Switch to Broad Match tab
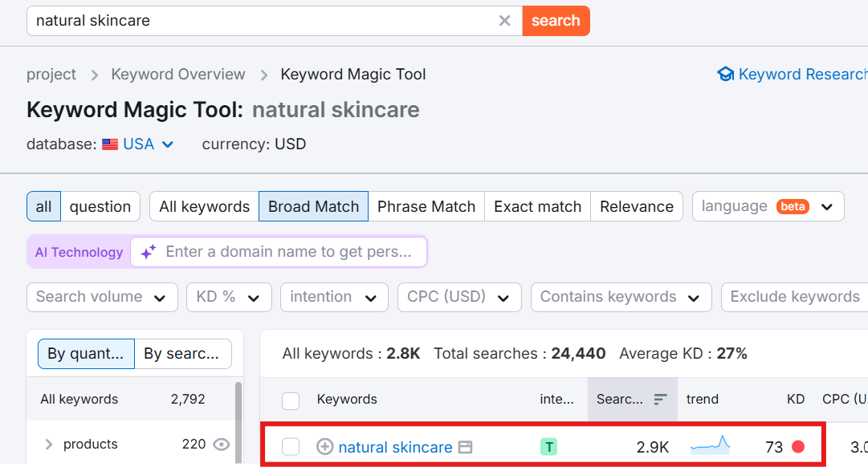Screen dimensions: 868x467 (x=313, y=206)
